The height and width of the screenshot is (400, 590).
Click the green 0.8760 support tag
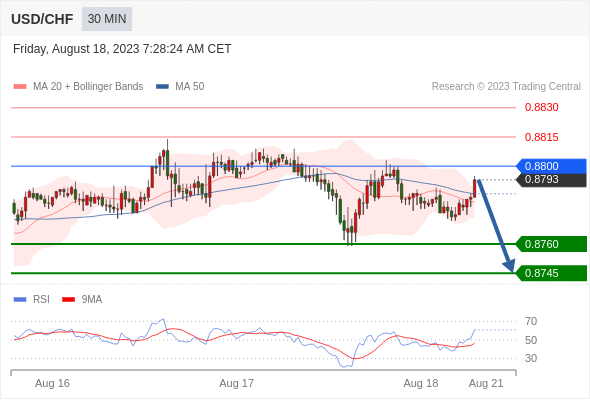(551, 244)
